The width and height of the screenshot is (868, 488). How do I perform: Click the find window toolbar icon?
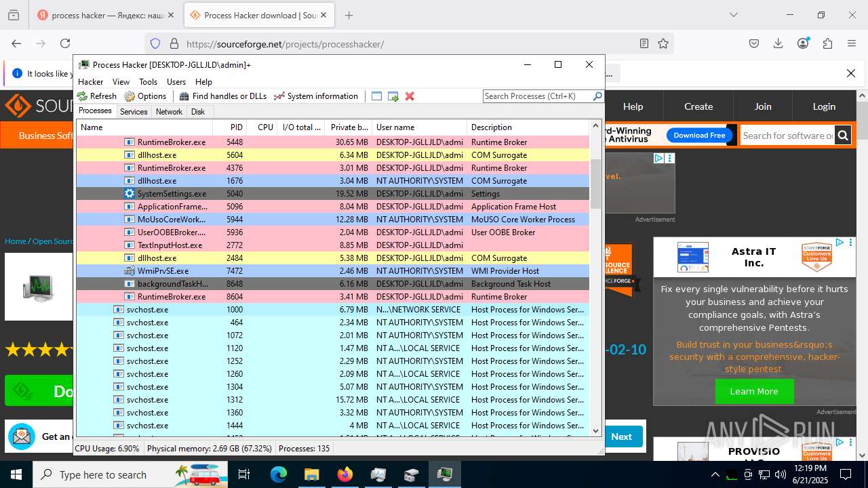pyautogui.click(x=377, y=96)
